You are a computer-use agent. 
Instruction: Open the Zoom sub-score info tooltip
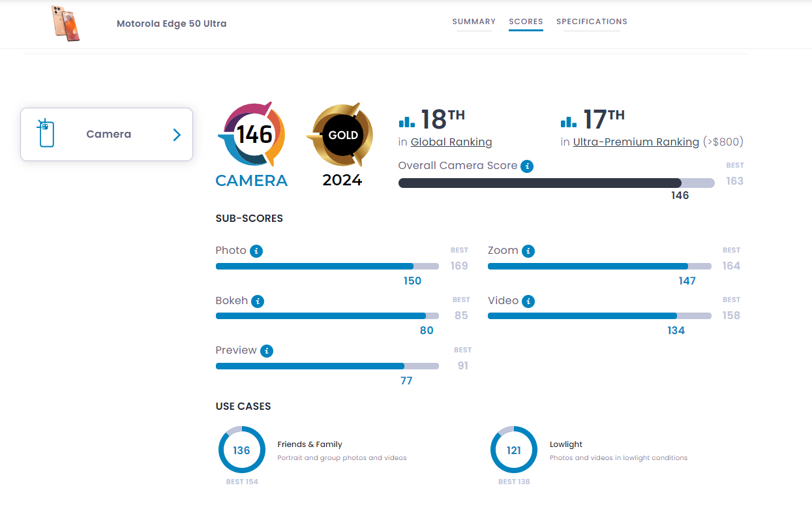coord(528,251)
